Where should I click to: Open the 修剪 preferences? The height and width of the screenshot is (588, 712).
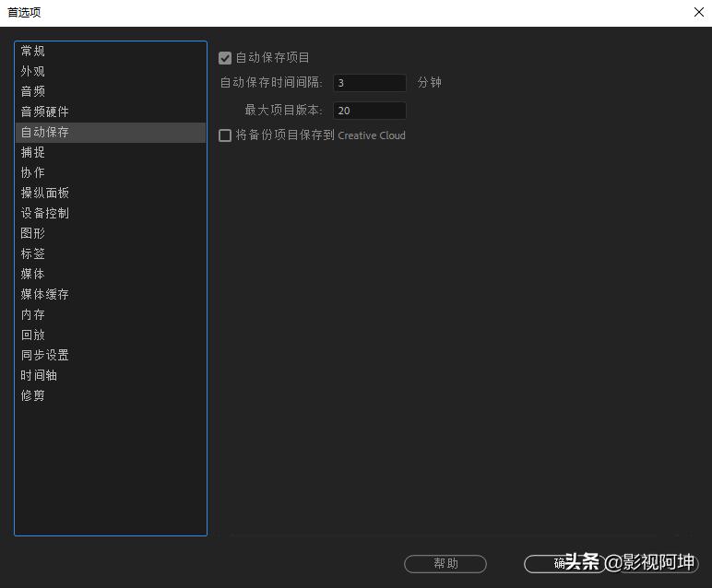(x=111, y=395)
